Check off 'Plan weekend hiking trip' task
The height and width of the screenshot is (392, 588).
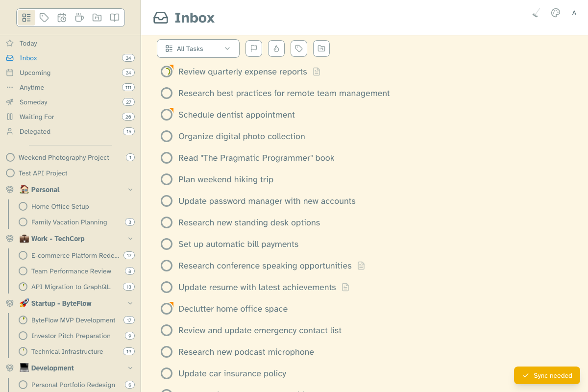point(167,179)
